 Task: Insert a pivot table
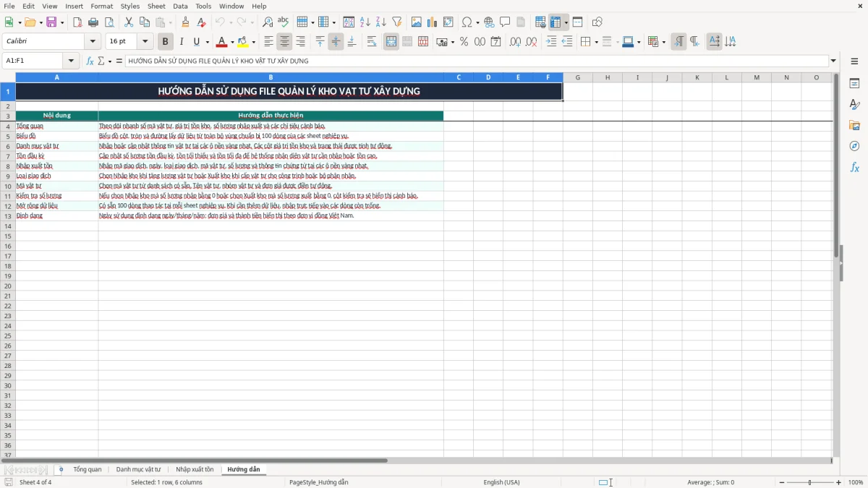click(448, 22)
